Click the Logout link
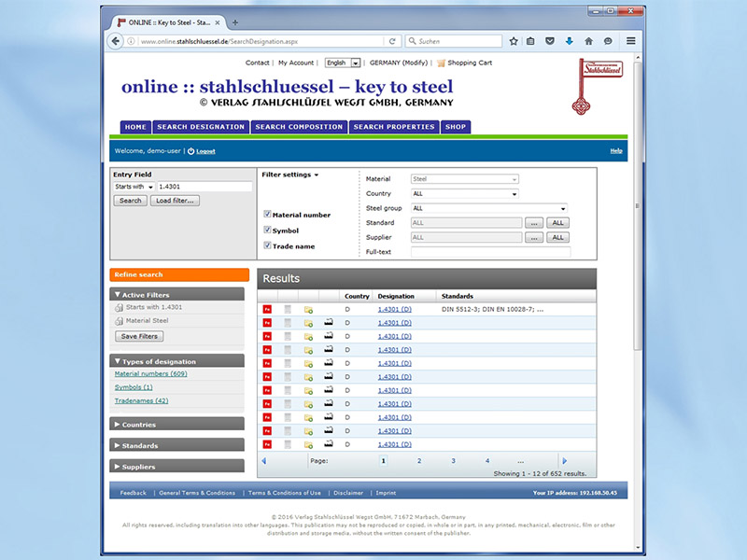The width and height of the screenshot is (747, 560). tap(205, 151)
